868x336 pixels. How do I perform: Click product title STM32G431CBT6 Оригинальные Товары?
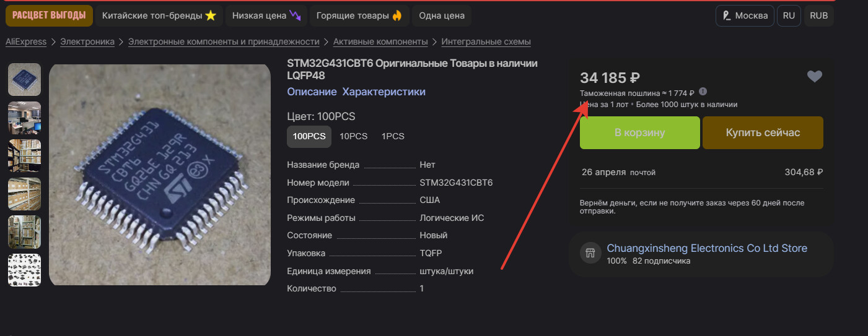(x=412, y=69)
